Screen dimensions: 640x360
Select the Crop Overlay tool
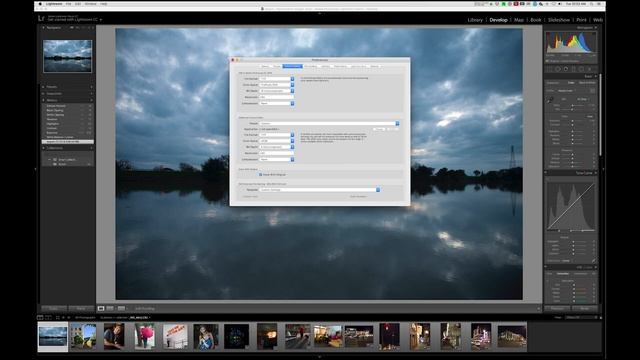tap(550, 69)
